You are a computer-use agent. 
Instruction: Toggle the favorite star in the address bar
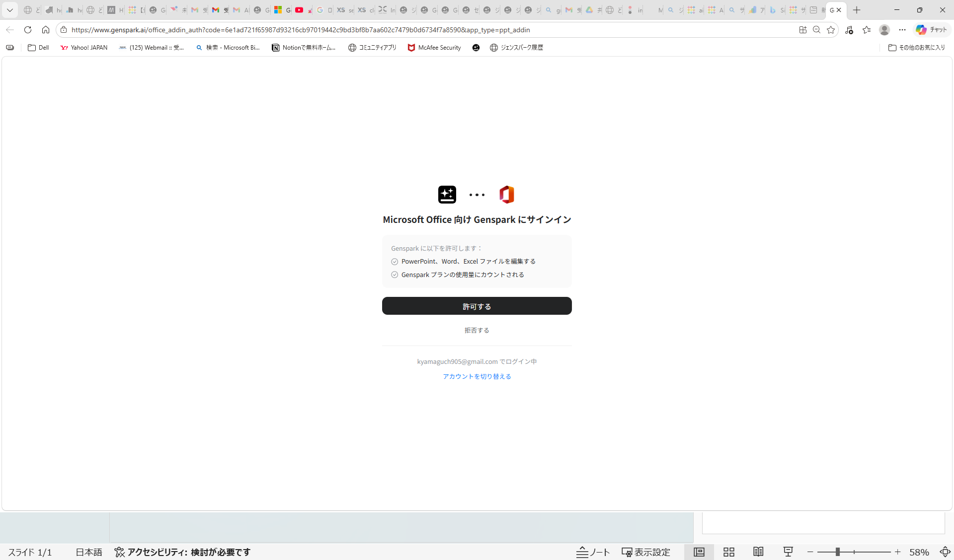[x=831, y=30]
